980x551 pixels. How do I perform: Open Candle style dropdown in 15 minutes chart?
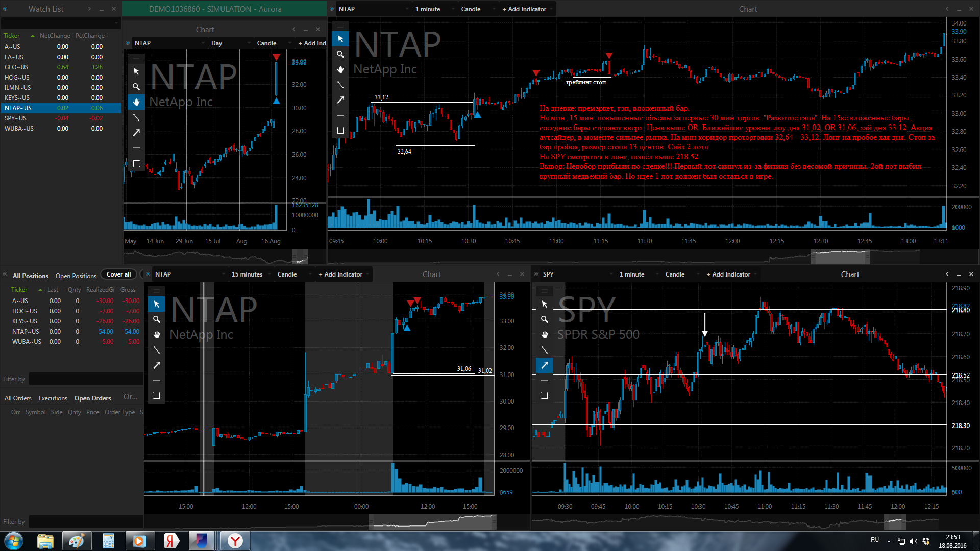coord(294,274)
